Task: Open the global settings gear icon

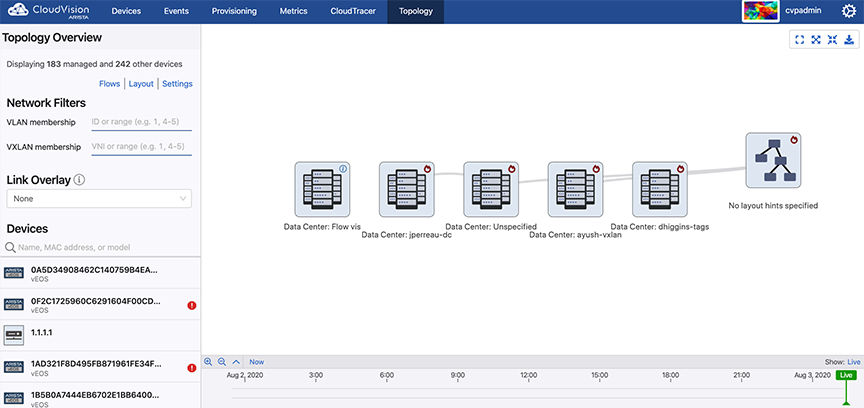Action: tap(849, 12)
